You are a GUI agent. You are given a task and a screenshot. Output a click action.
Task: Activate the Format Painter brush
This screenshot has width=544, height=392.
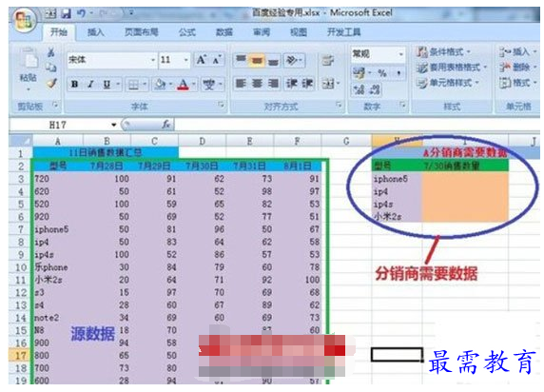click(x=51, y=83)
